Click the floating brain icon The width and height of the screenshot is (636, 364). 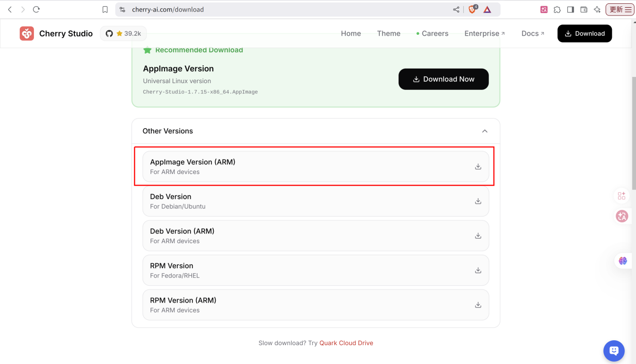pos(622,261)
